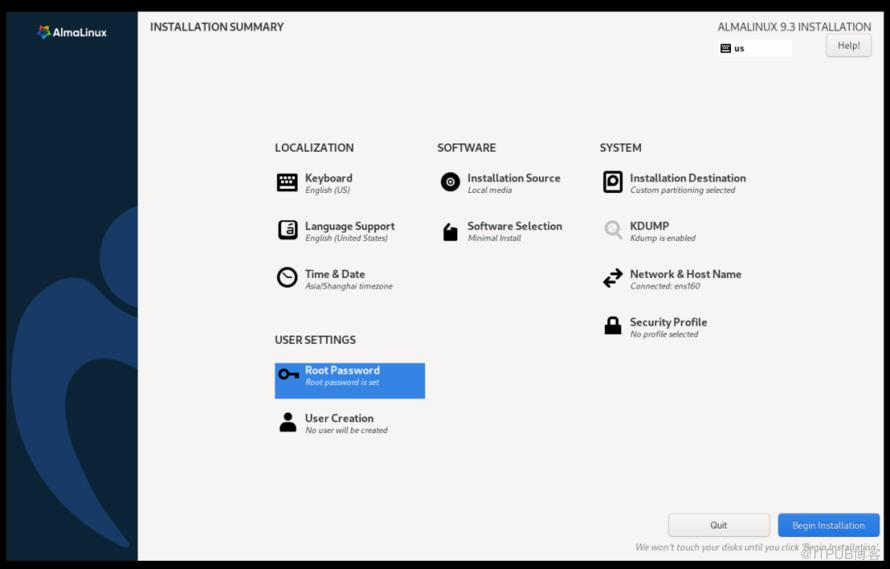The height and width of the screenshot is (569, 890).
Task: Open the Installation Destination label
Action: 688,178
